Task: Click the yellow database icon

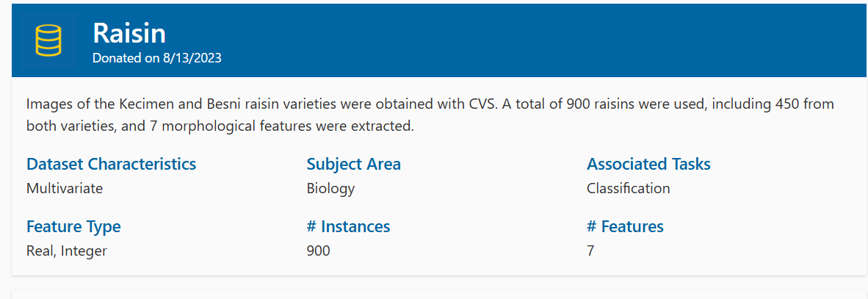Action: click(48, 40)
